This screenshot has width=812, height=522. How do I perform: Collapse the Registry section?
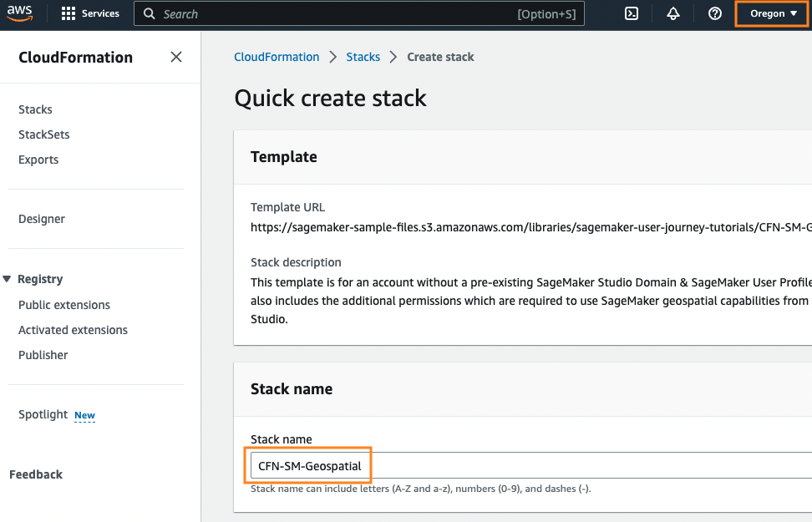pos(7,279)
